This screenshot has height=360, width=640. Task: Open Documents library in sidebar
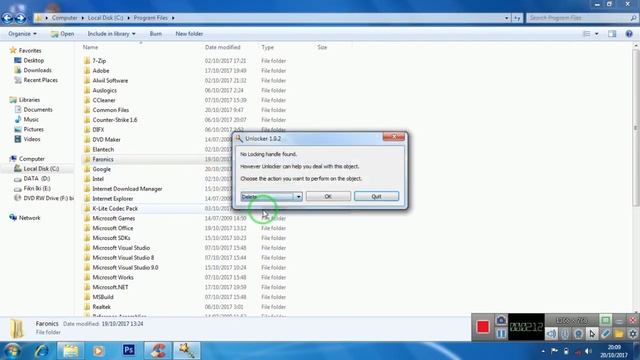38,109
